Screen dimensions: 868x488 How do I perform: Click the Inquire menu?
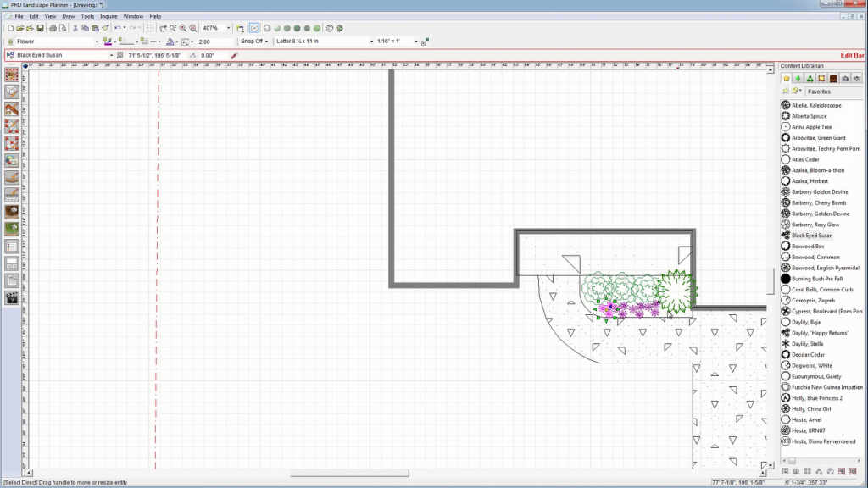(108, 15)
